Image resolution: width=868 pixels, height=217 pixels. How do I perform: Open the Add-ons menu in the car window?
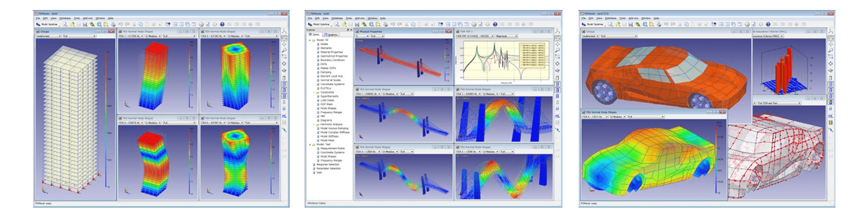click(x=633, y=18)
